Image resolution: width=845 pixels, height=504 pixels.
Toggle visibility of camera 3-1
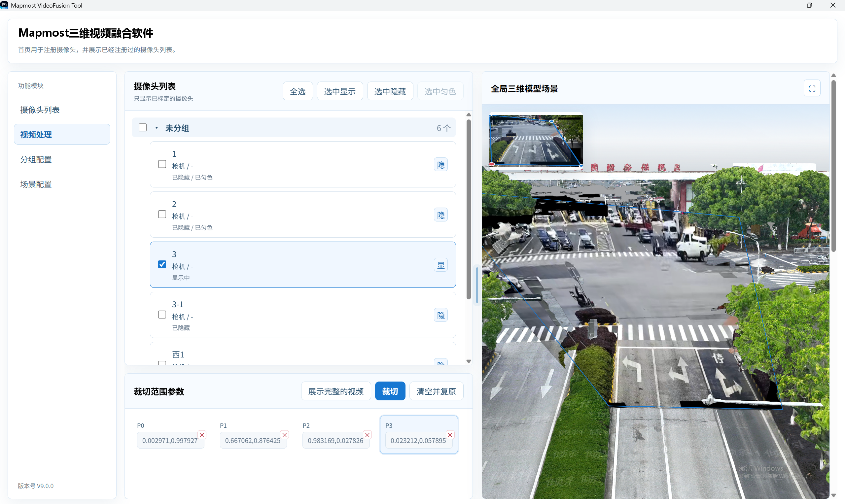point(441,315)
